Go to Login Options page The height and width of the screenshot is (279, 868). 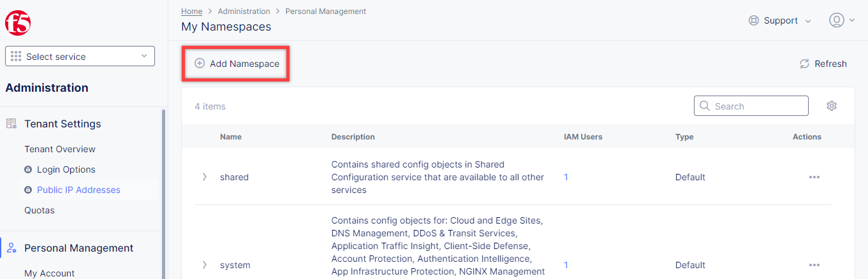pos(66,169)
